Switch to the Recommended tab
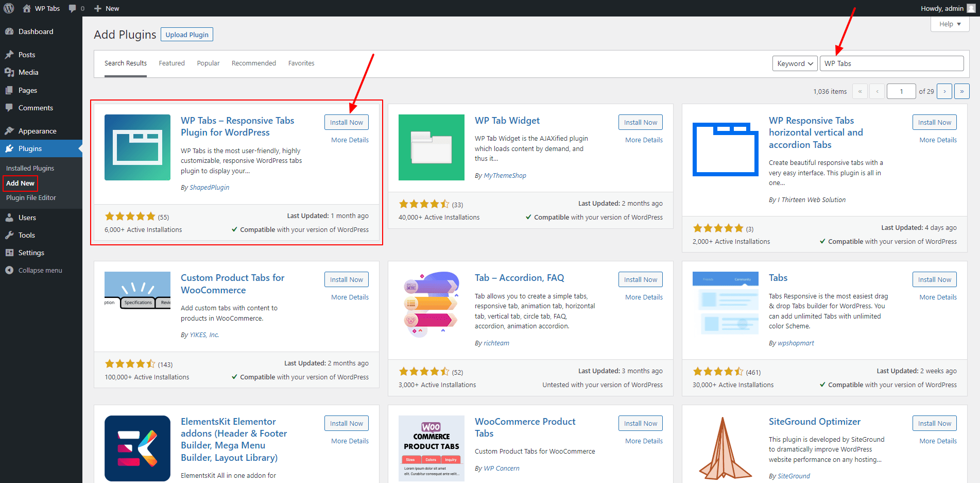This screenshot has width=980, height=483. click(254, 63)
